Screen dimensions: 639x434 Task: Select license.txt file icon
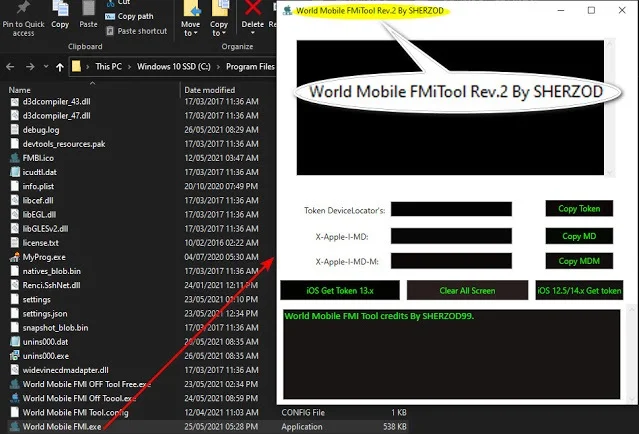[15, 243]
